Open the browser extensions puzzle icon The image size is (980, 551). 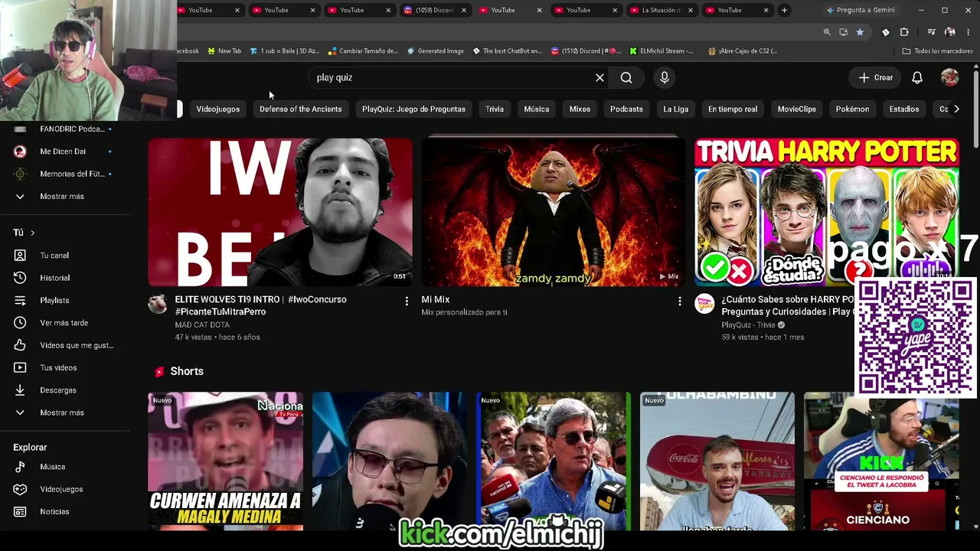click(x=904, y=32)
